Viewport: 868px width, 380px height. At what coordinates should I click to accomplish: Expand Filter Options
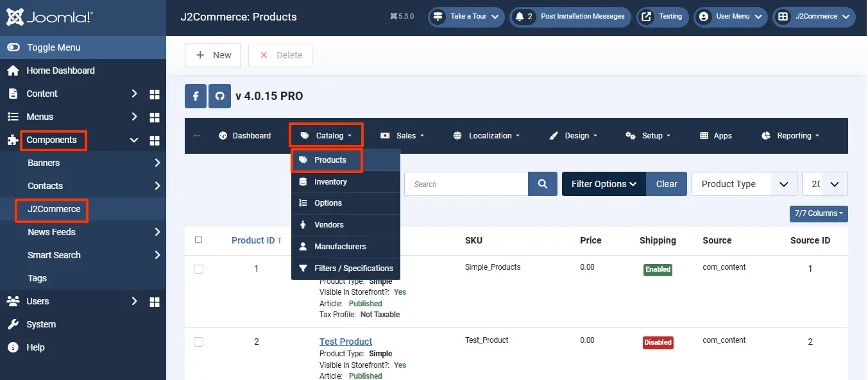tap(604, 184)
